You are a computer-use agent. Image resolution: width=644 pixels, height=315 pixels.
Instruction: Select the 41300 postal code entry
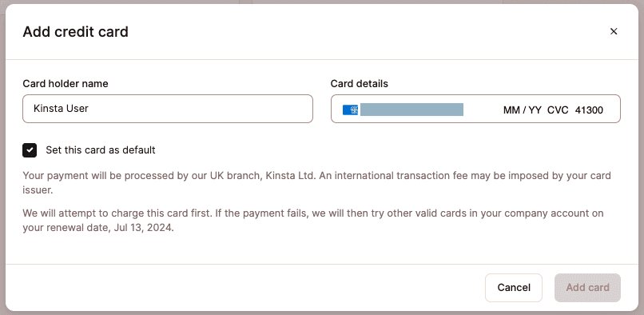click(589, 110)
